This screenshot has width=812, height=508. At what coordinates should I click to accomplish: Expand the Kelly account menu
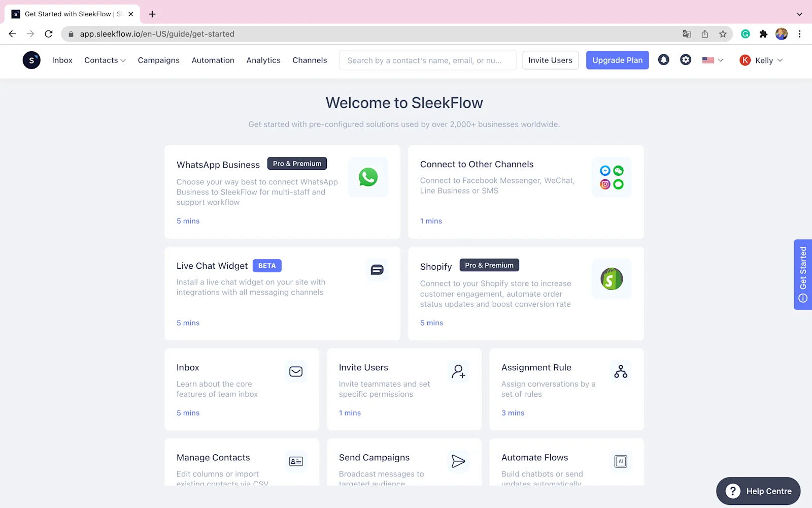coord(760,60)
